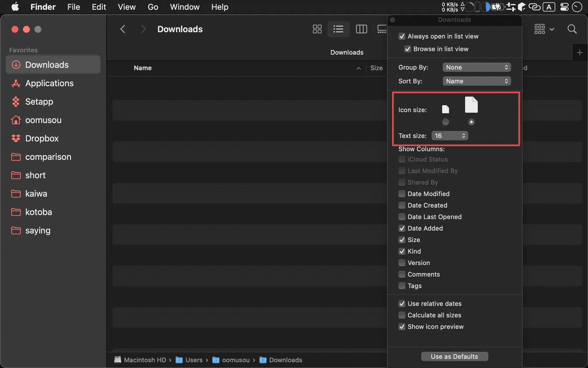Open the Finder app menu
Screen dimensions: 588x368
click(x=43, y=7)
